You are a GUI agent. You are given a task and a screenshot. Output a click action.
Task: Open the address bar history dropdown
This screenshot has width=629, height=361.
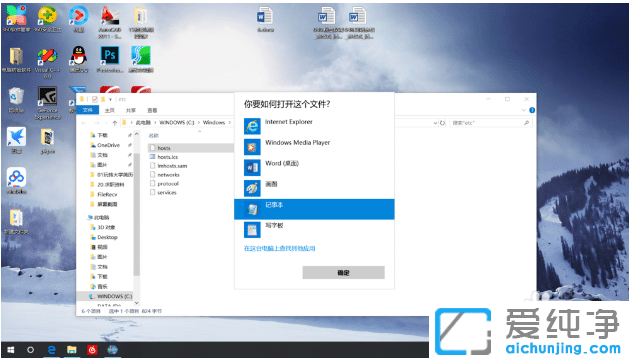point(435,123)
